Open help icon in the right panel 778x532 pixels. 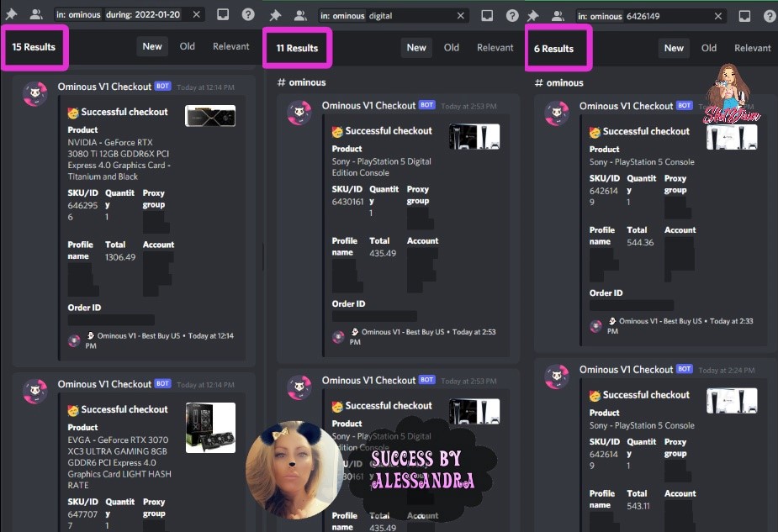[770, 16]
